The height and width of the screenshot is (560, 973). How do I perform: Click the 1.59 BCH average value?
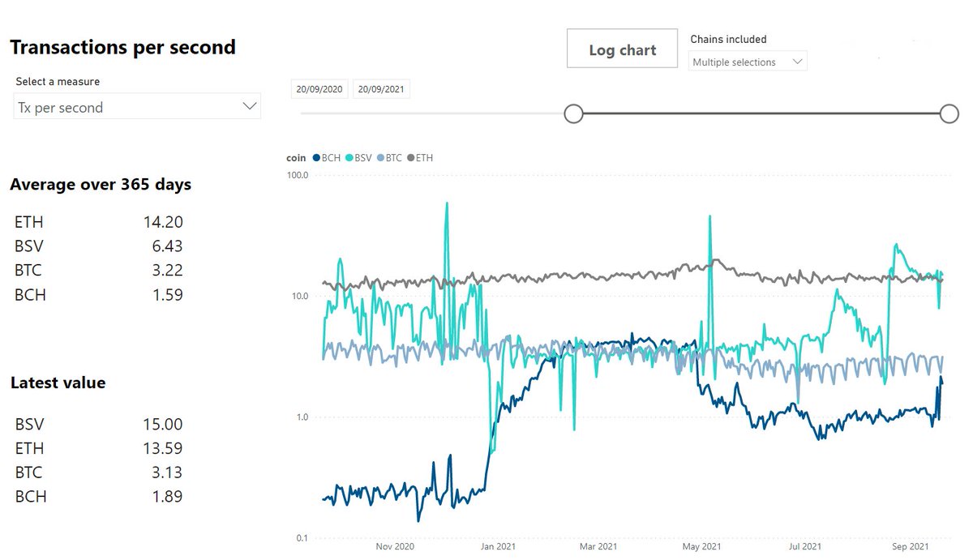tap(167, 295)
